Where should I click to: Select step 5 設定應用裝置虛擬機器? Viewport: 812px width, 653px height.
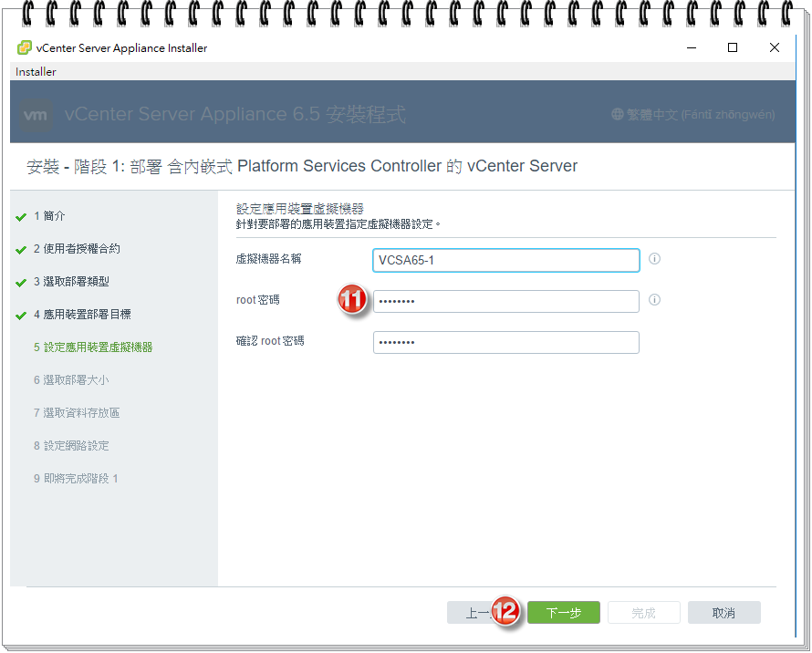click(93, 347)
